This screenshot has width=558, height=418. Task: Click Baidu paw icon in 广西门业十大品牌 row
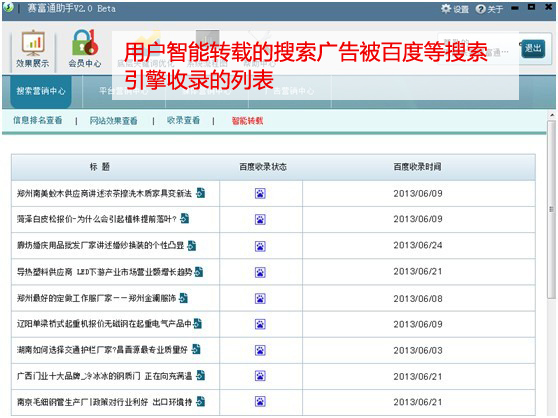pyautogui.click(x=260, y=376)
